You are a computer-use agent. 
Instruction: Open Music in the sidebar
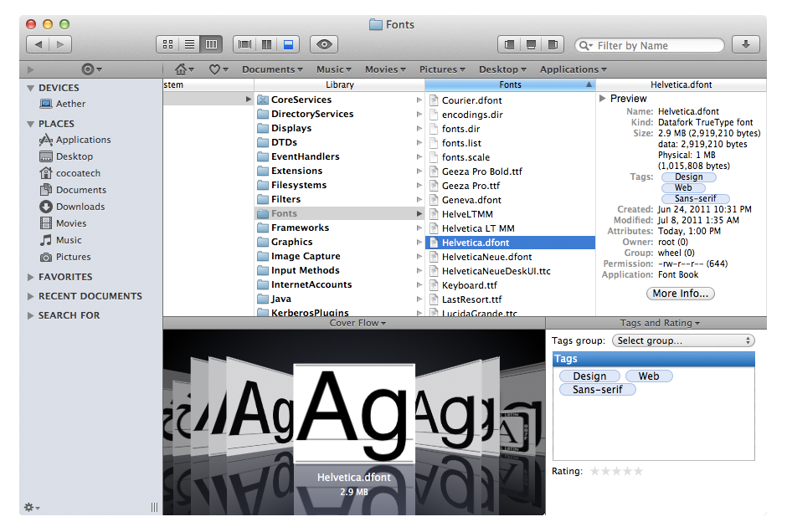tap(60, 240)
